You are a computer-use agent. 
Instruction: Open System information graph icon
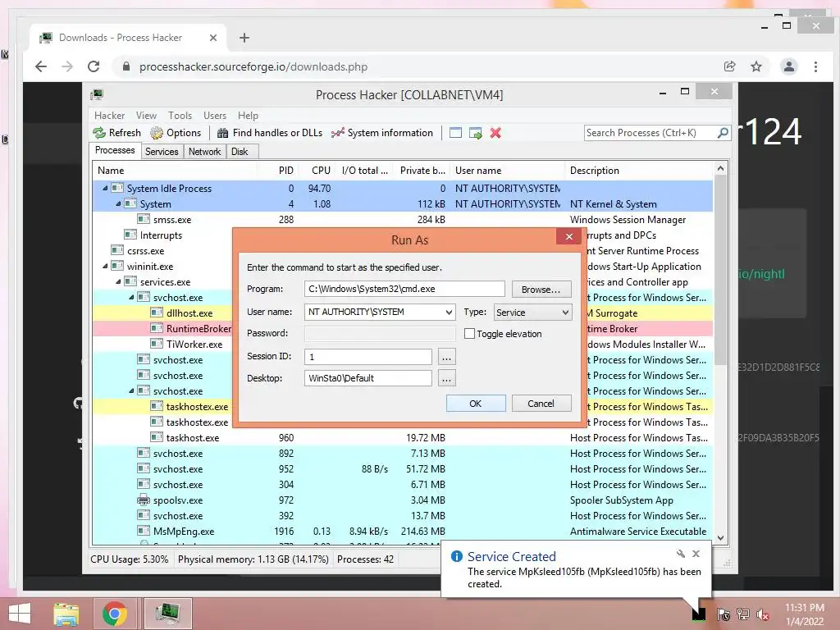tap(337, 133)
